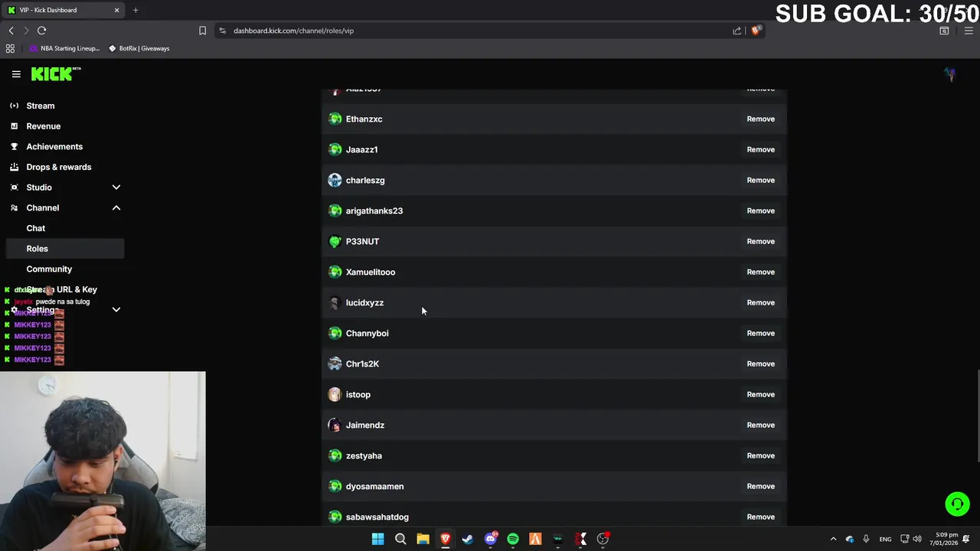980x551 pixels.
Task: Select Roles under Channel
Action: (x=64, y=249)
